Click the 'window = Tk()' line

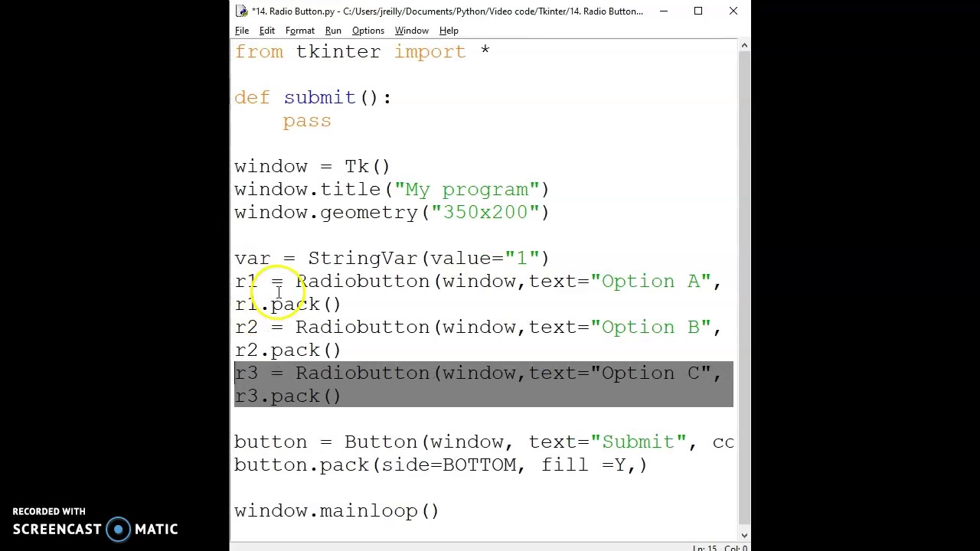[312, 167]
